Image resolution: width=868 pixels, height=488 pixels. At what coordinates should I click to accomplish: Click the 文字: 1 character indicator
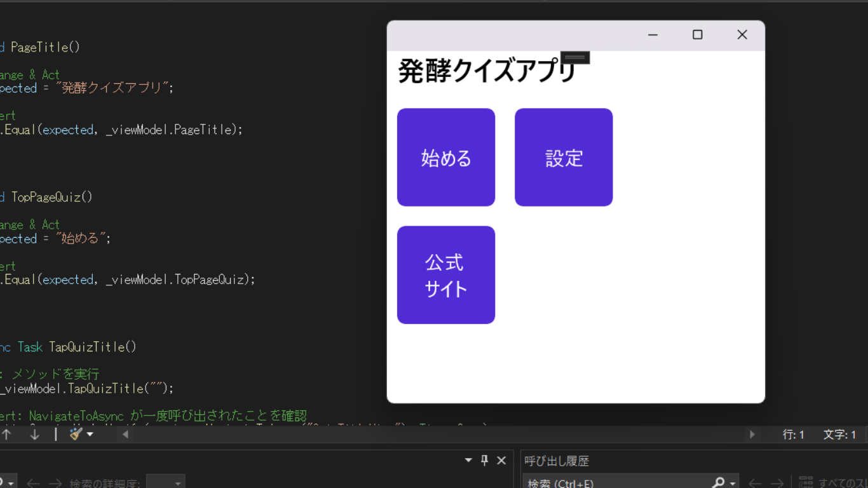(840, 435)
